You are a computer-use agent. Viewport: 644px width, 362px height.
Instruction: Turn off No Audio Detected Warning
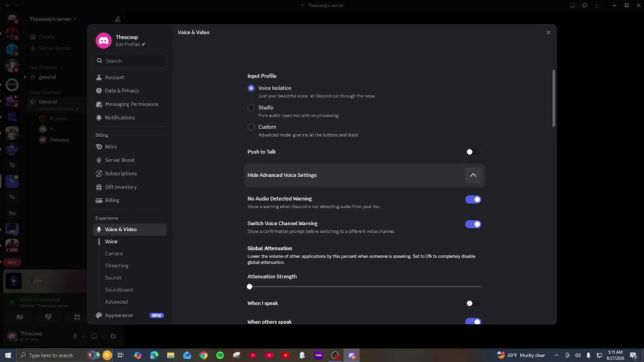[x=473, y=200]
